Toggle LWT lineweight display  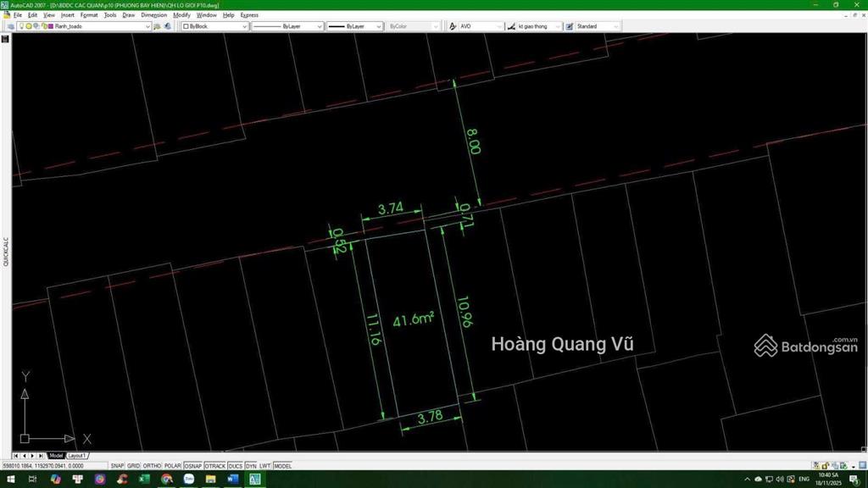tap(264, 466)
